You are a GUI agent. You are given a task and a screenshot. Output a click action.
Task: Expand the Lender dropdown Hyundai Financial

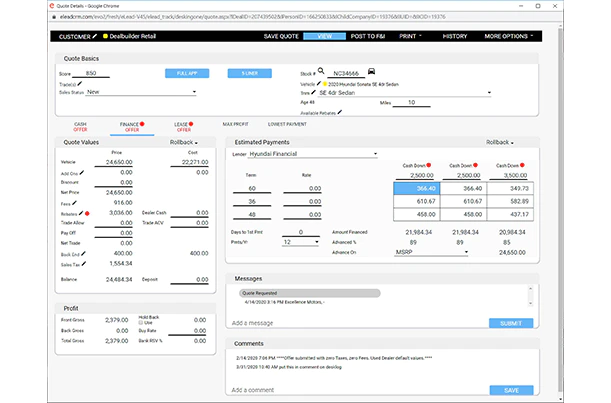313,154
